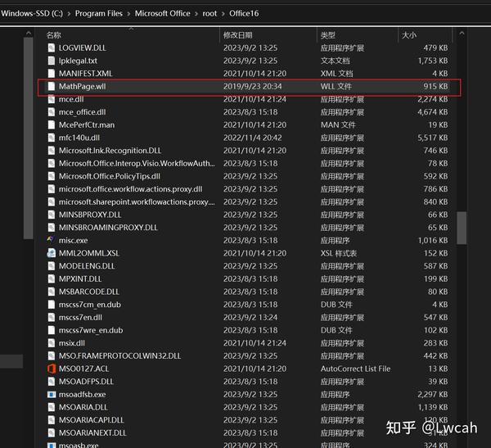The width and height of the screenshot is (491, 448).
Task: Click the MSOARIACAPI.DLL file icon
Action: pyautogui.click(x=52, y=420)
